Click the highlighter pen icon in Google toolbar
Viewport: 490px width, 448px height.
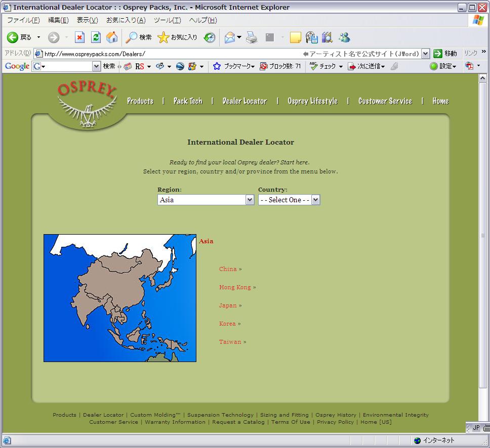point(394,66)
